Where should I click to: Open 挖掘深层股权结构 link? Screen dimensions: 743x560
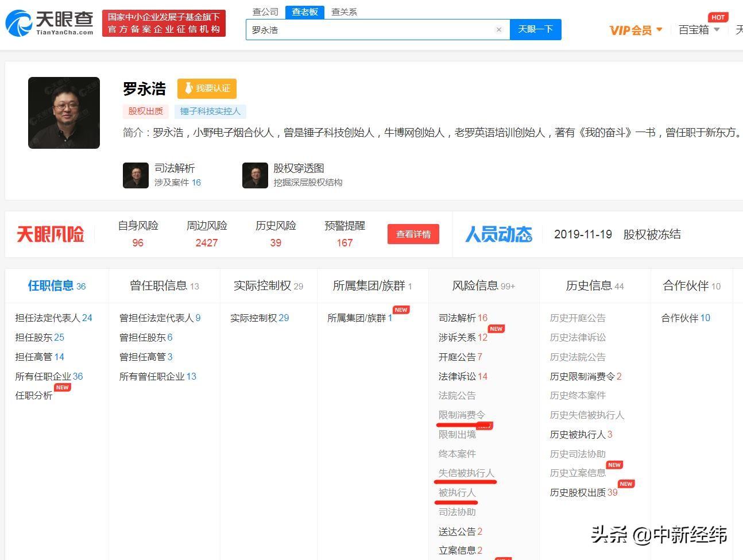pyautogui.click(x=308, y=183)
